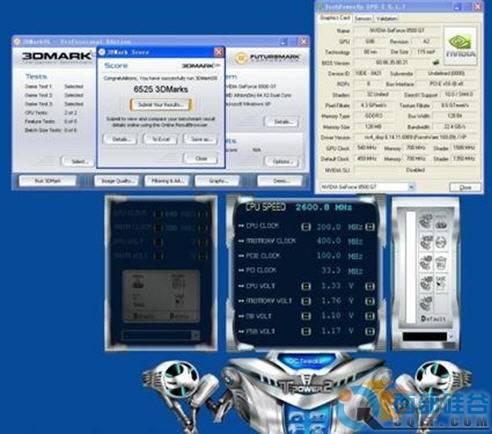492x434 pixels.
Task: Close the 3DMark Score dialog via Close button
Action: pos(201,158)
